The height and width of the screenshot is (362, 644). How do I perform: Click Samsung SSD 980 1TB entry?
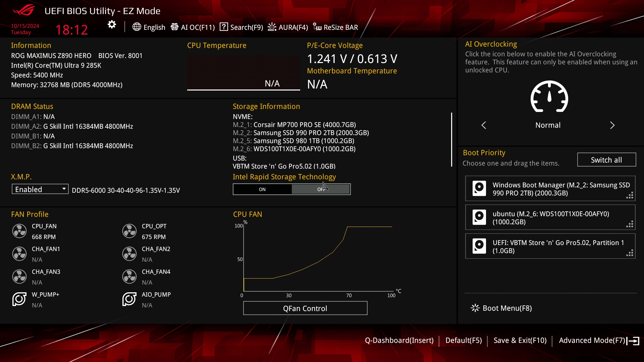(x=293, y=141)
